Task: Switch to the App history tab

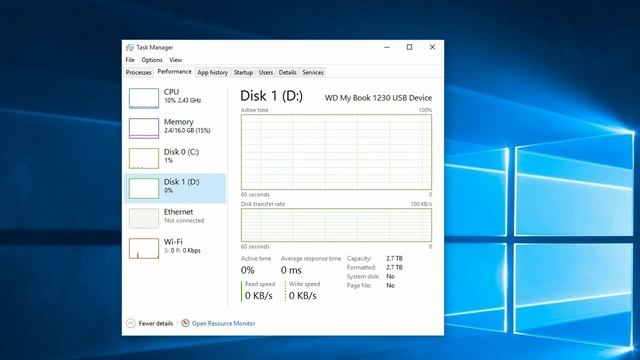Action: click(212, 72)
